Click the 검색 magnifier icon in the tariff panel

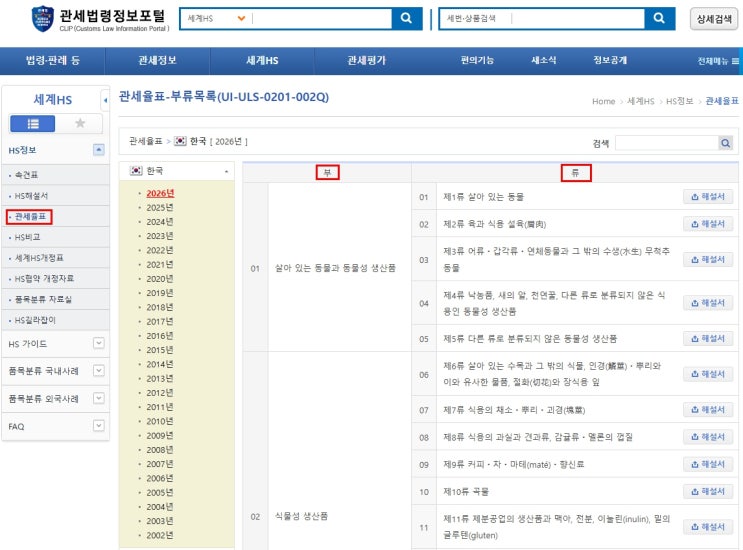point(725,143)
